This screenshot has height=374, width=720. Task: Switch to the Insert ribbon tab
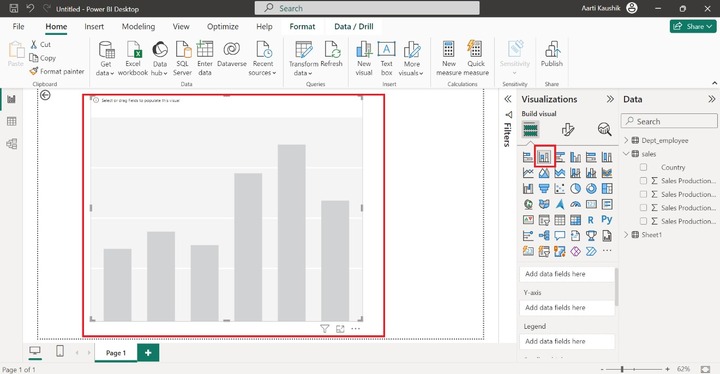94,27
